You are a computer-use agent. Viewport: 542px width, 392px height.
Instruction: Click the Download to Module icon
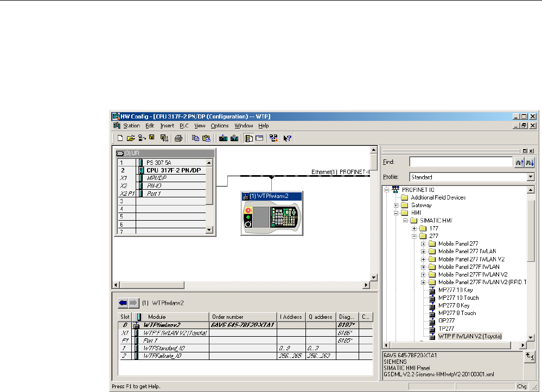click(x=224, y=138)
